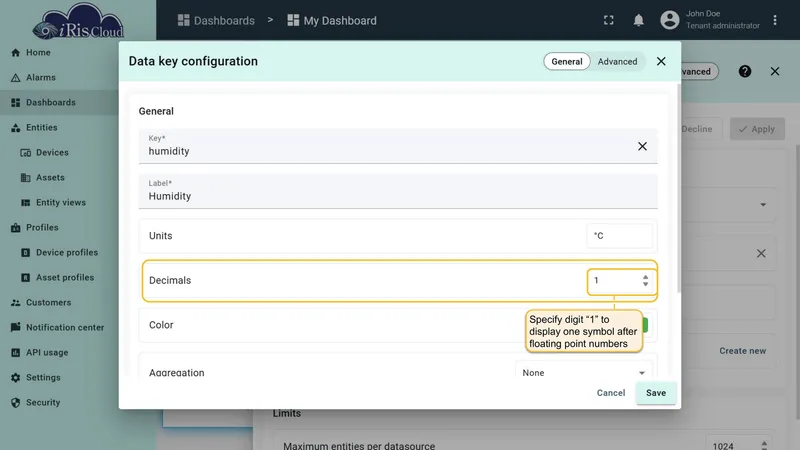Toggle fullscreen mode icon
The image size is (800, 450).
pos(609,20)
